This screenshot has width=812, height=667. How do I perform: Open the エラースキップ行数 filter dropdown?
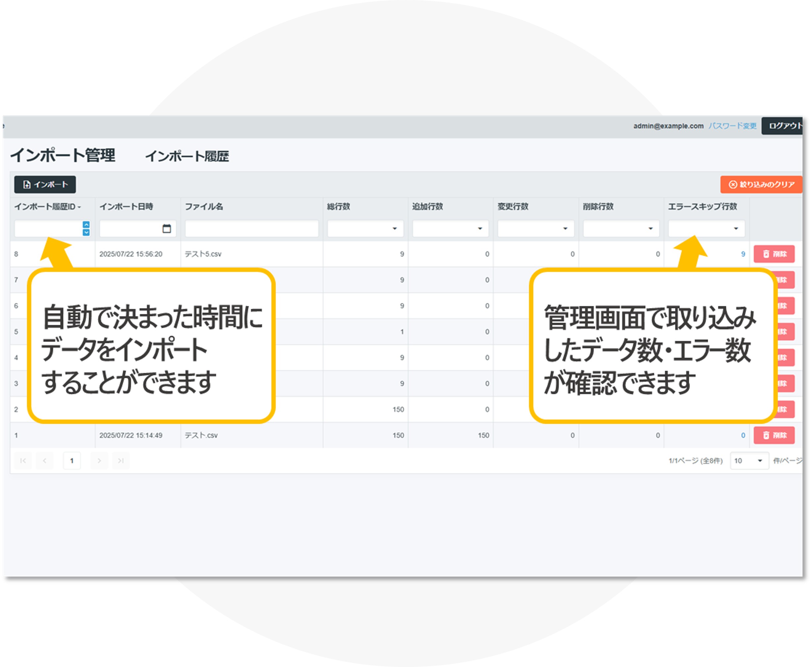(x=736, y=229)
